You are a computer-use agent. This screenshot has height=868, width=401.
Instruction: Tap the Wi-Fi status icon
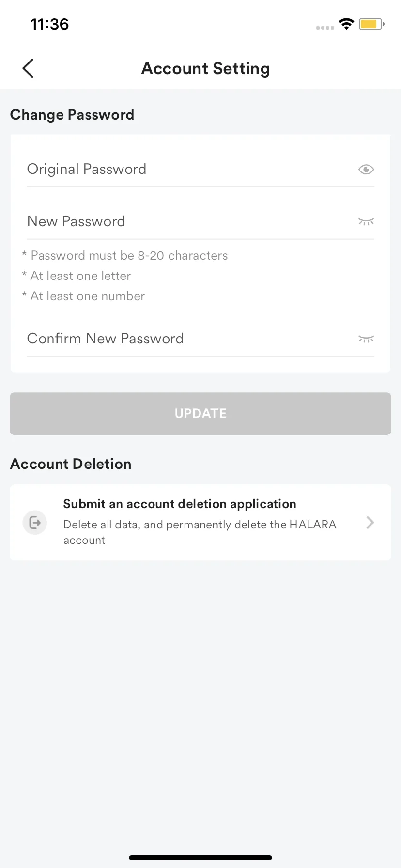click(346, 24)
